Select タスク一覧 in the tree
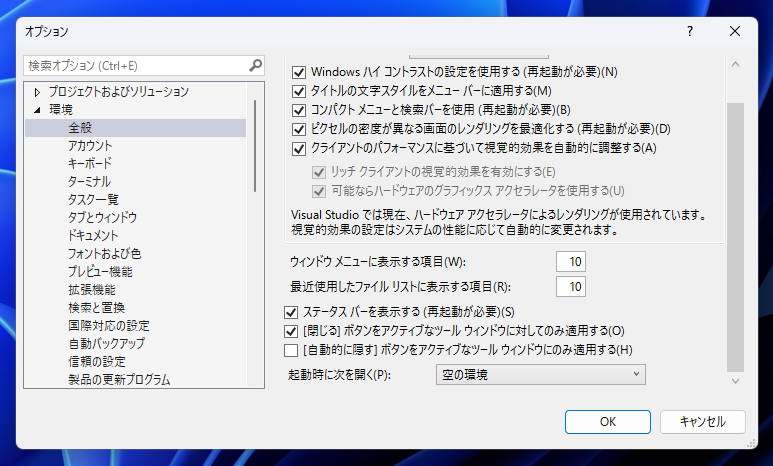 pyautogui.click(x=93, y=199)
